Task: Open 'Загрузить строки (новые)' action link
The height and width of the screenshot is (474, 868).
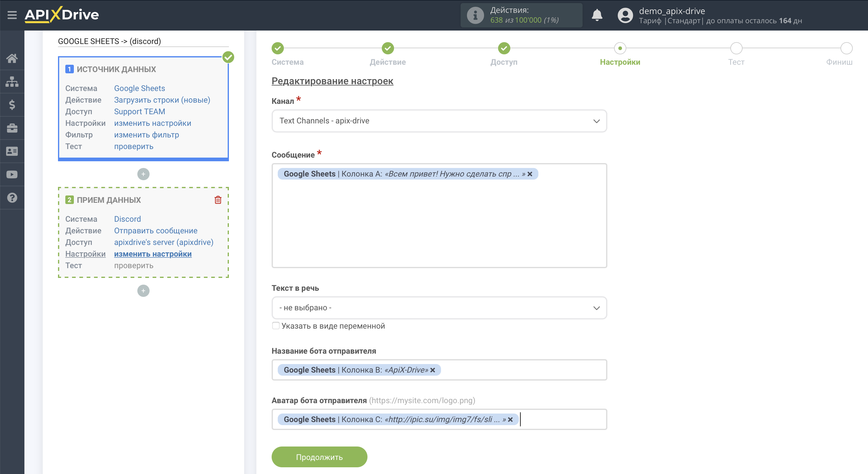Action: (162, 100)
